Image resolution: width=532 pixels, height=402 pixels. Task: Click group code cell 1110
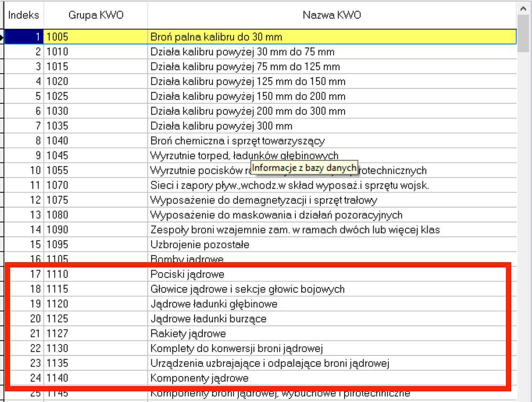(96, 274)
